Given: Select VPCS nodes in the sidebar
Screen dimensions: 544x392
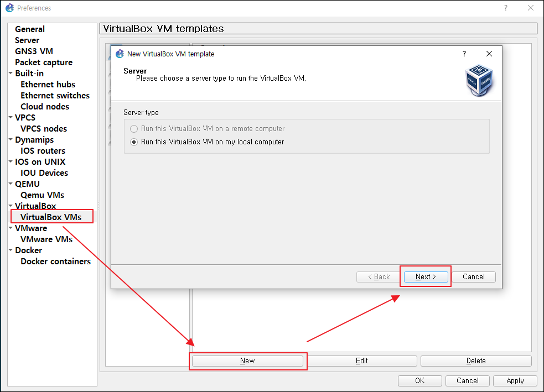Looking at the screenshot, I should [x=44, y=129].
